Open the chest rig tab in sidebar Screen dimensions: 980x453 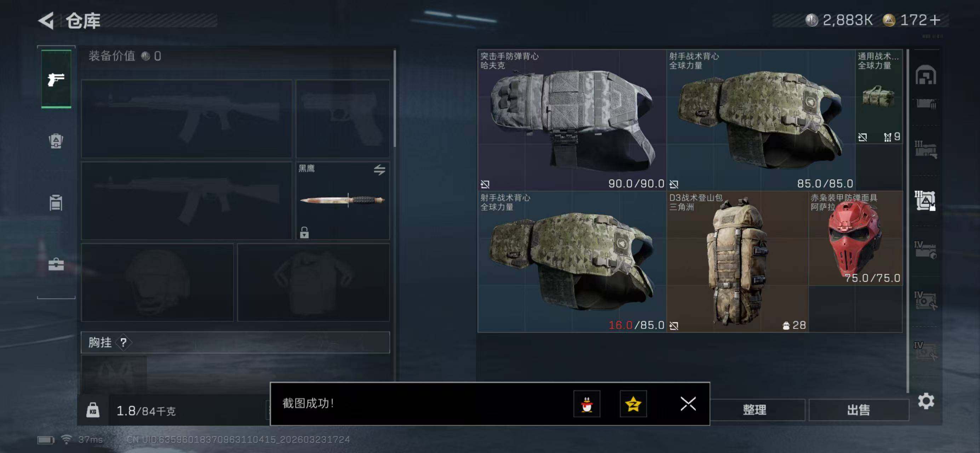tap(56, 203)
